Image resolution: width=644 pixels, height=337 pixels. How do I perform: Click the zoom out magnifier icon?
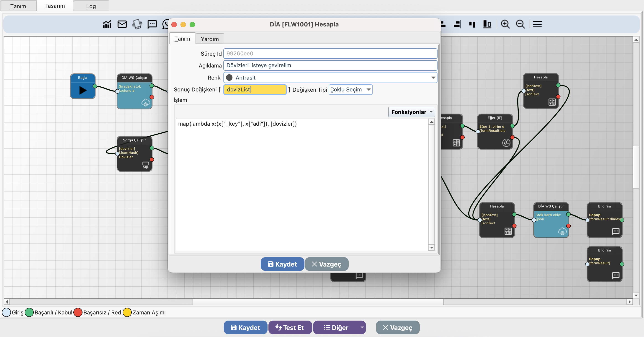(x=520, y=24)
